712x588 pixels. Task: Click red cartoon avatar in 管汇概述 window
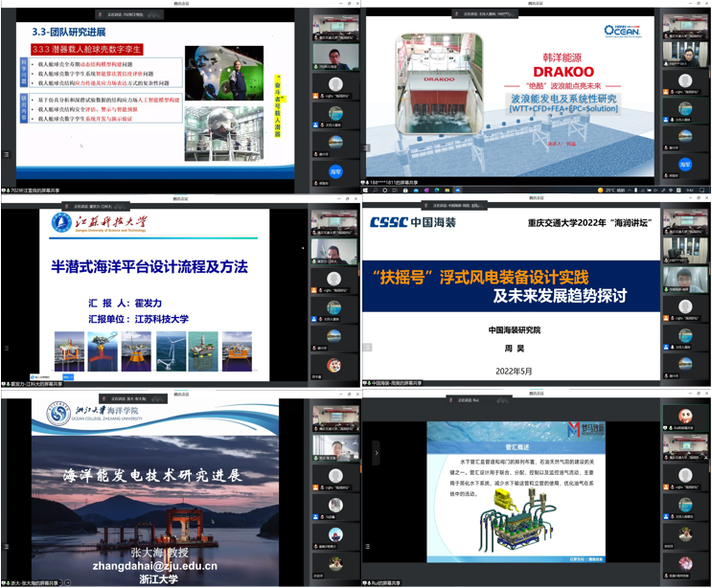click(x=685, y=417)
